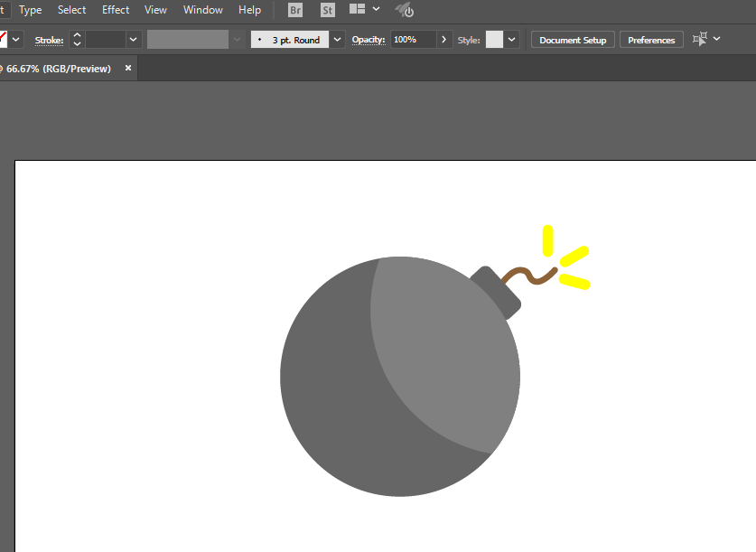Click the Style swatch box
756x552 pixels.
click(494, 40)
